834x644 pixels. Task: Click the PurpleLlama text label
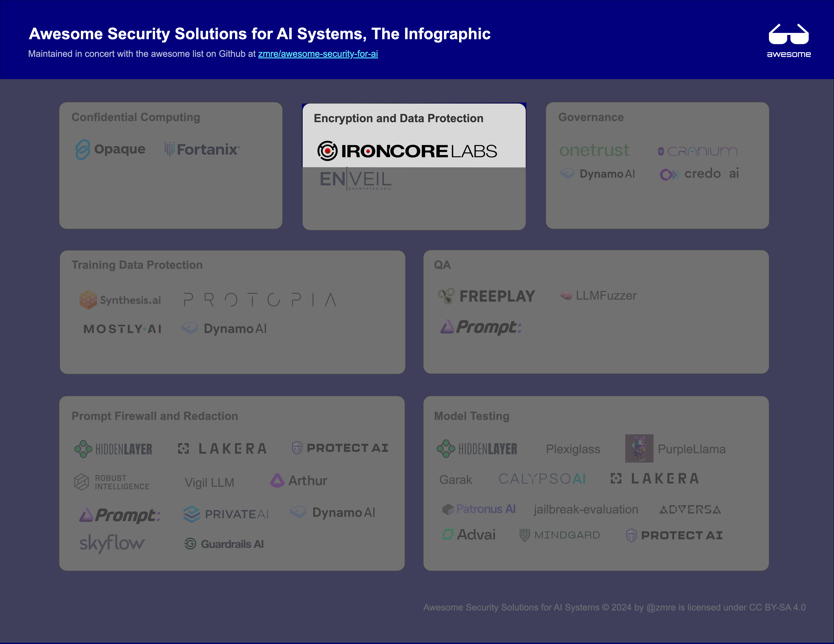pos(692,449)
